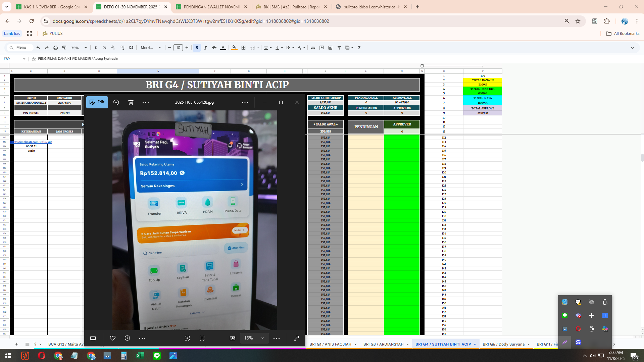Open the more options menu beside the filename
The image size is (644, 362).
(x=245, y=102)
